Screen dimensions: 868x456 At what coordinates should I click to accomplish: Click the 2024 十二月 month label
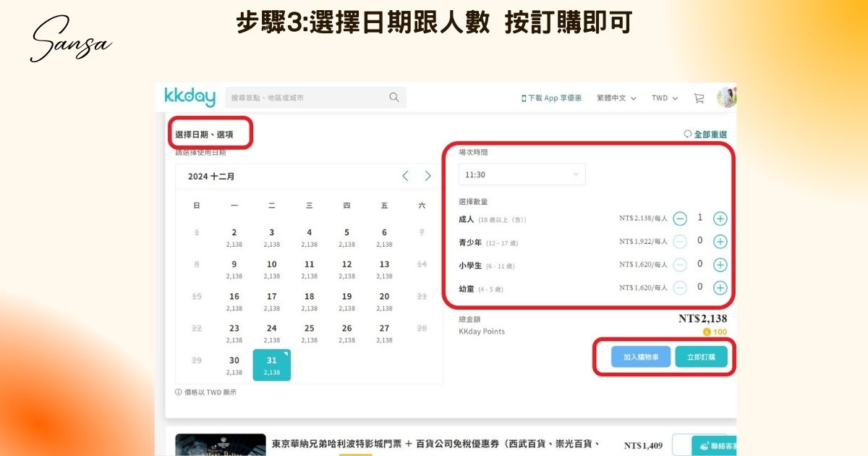click(x=211, y=176)
